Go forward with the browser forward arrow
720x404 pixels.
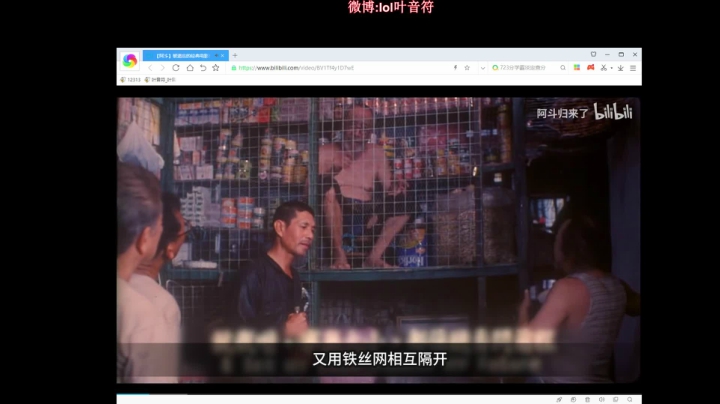click(x=162, y=68)
